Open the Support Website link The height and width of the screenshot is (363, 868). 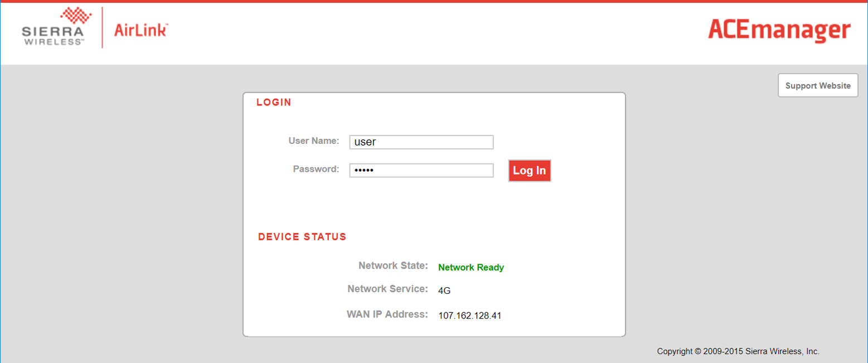(x=817, y=86)
